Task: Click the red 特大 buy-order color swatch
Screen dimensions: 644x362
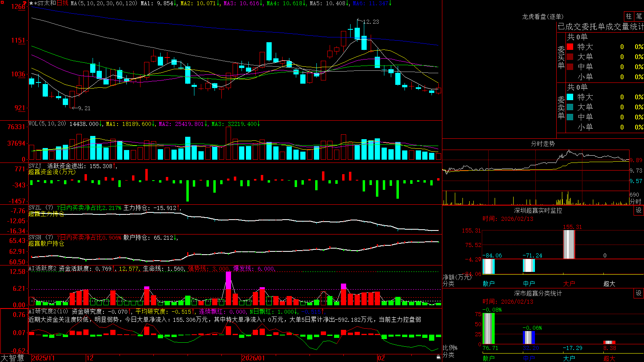Action: 570,47
